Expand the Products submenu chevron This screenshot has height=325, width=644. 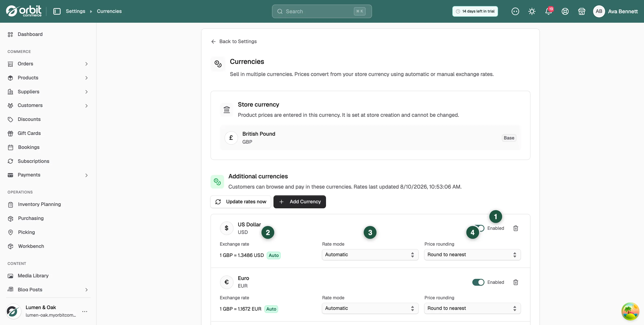pos(87,78)
